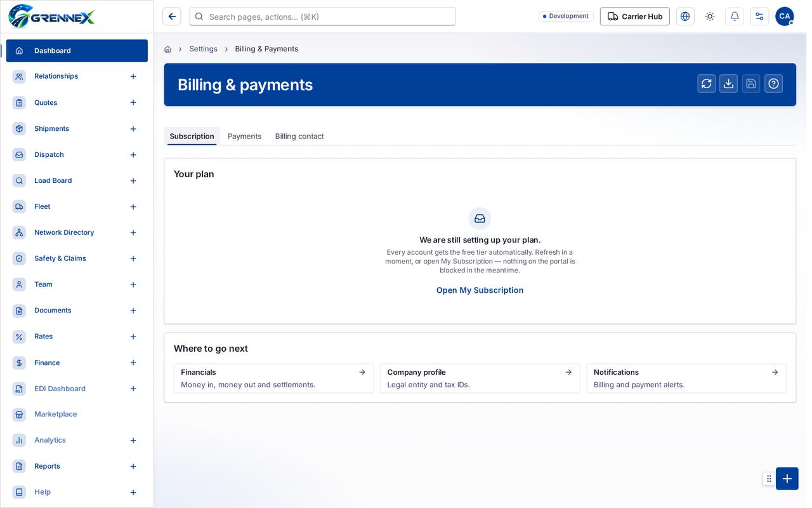Select the Subscription tab
Viewport: 812px width, 508px height.
[192, 136]
